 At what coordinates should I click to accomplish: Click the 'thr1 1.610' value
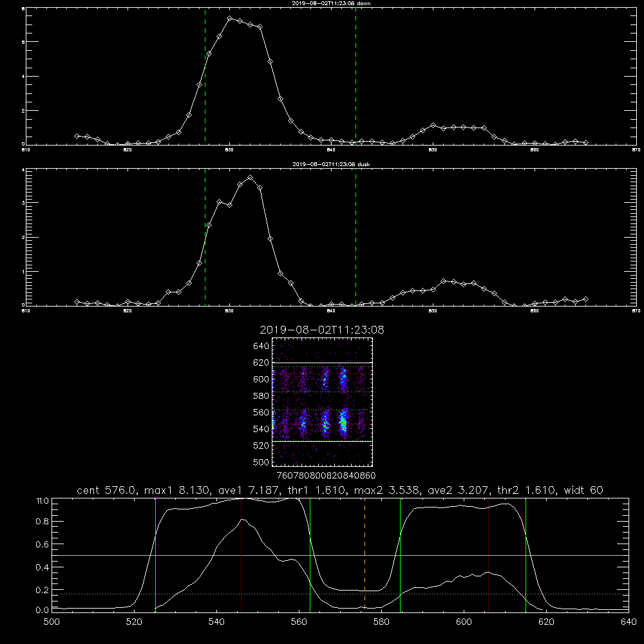(317, 490)
